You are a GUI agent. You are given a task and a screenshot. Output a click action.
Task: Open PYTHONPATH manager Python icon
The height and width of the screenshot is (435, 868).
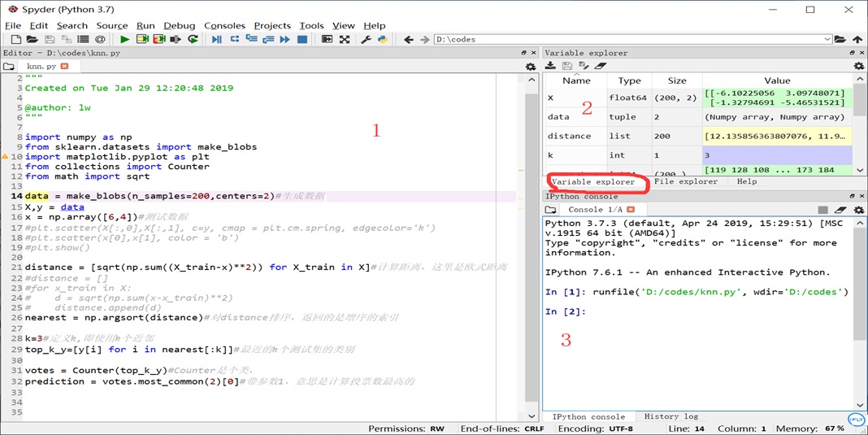click(383, 39)
